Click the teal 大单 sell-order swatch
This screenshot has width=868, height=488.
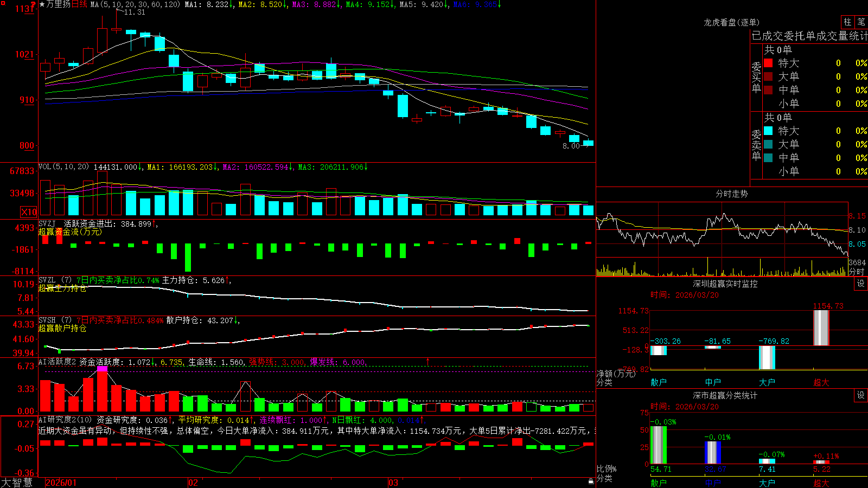pyautogui.click(x=768, y=144)
